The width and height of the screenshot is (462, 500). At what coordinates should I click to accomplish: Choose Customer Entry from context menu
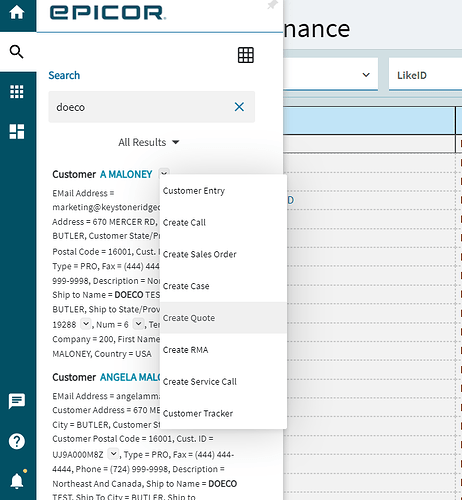(223, 191)
